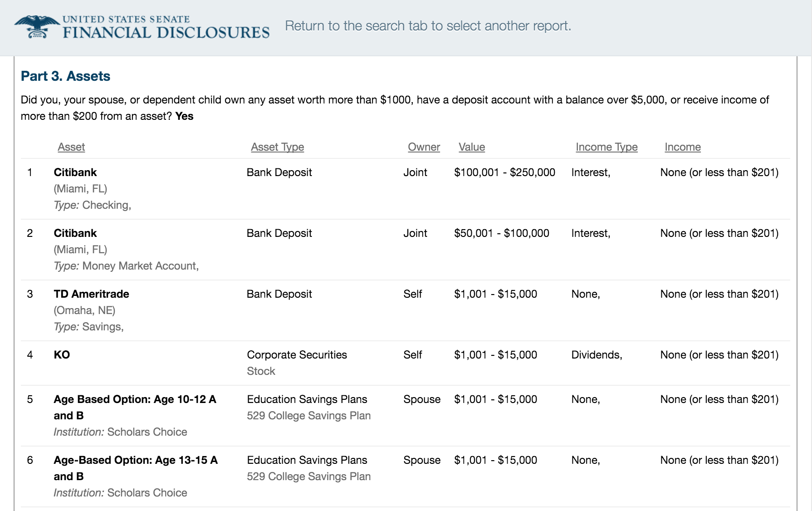Click 'Dividends,' income type for KO
Image resolution: width=812 pixels, height=511 pixels.
tap(597, 355)
